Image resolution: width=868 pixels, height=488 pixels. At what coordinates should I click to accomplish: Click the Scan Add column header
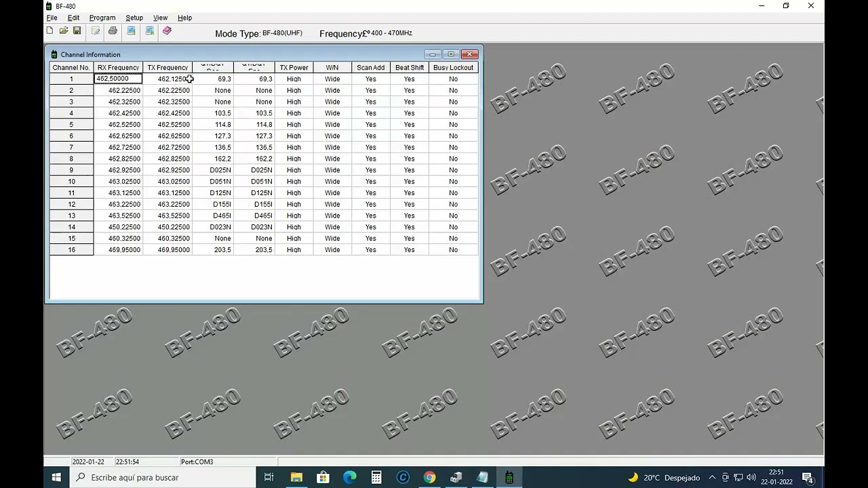tap(371, 68)
